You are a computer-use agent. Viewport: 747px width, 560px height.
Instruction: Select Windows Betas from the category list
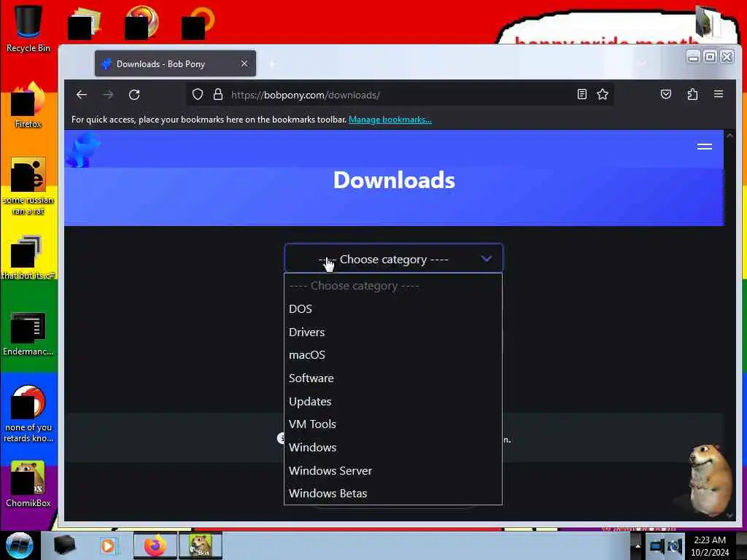click(x=393, y=494)
